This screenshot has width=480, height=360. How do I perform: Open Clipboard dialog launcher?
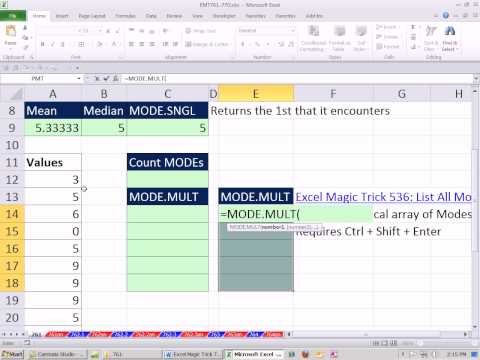point(32,57)
